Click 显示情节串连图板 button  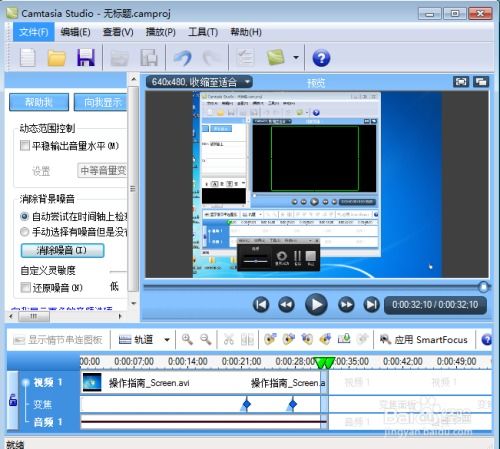(57, 340)
